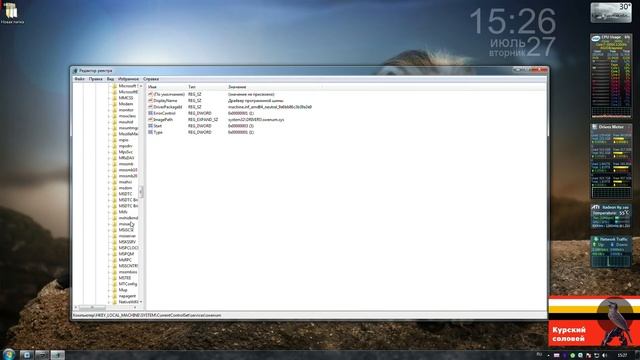
Task: Select the mrxsmb20 key in tree
Action: pyautogui.click(x=128, y=176)
